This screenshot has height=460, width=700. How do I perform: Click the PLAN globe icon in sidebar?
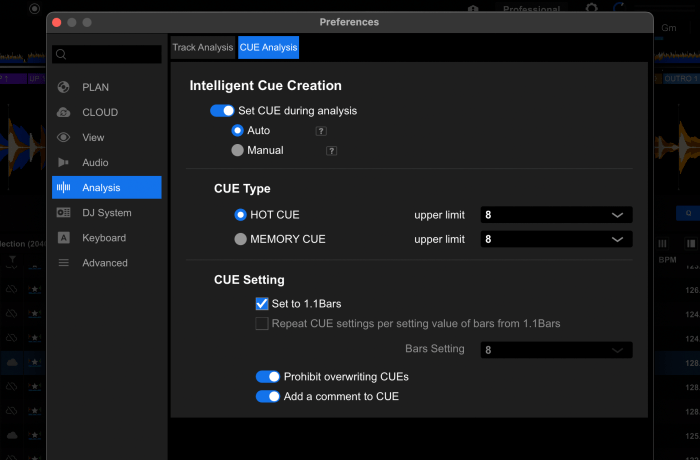[64, 87]
